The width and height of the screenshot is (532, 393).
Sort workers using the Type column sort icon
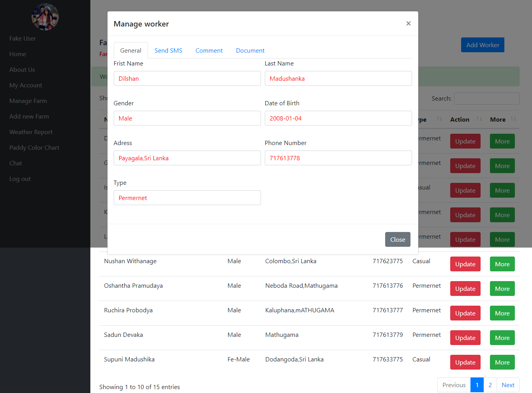(x=439, y=120)
